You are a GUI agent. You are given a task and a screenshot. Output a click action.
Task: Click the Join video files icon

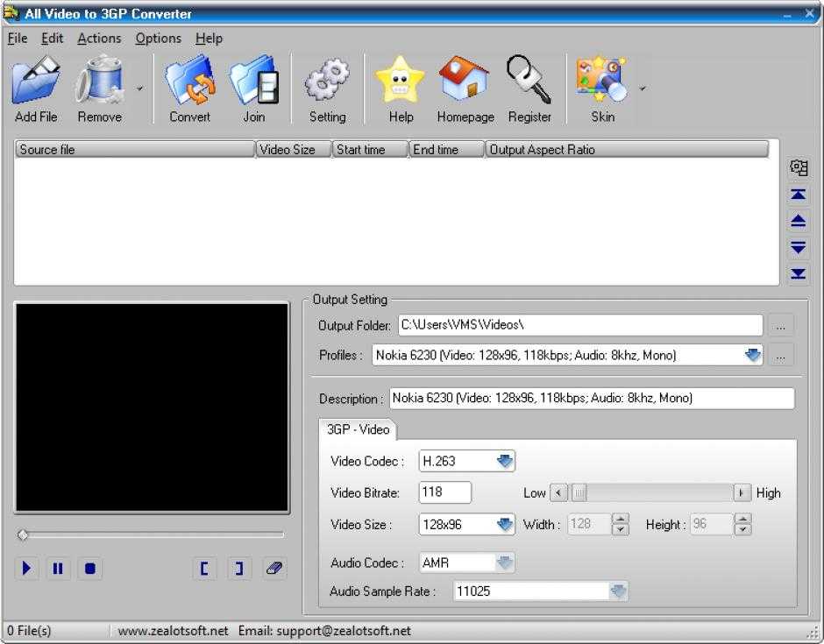click(x=254, y=81)
